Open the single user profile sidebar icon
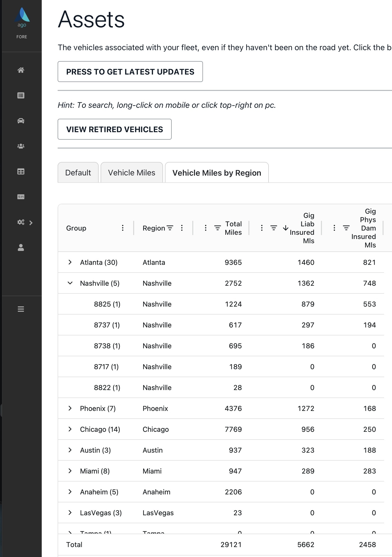 (21, 247)
